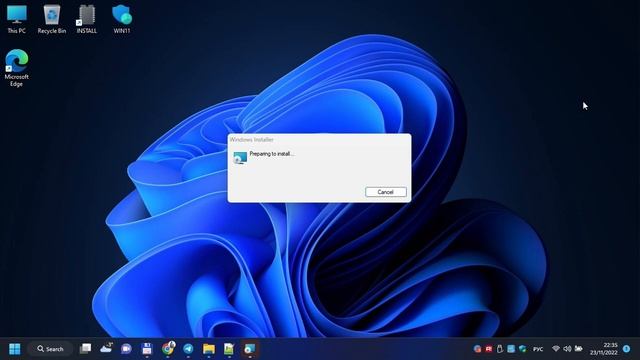Click the light blue square tray icon
The image size is (640, 360).
511,349
